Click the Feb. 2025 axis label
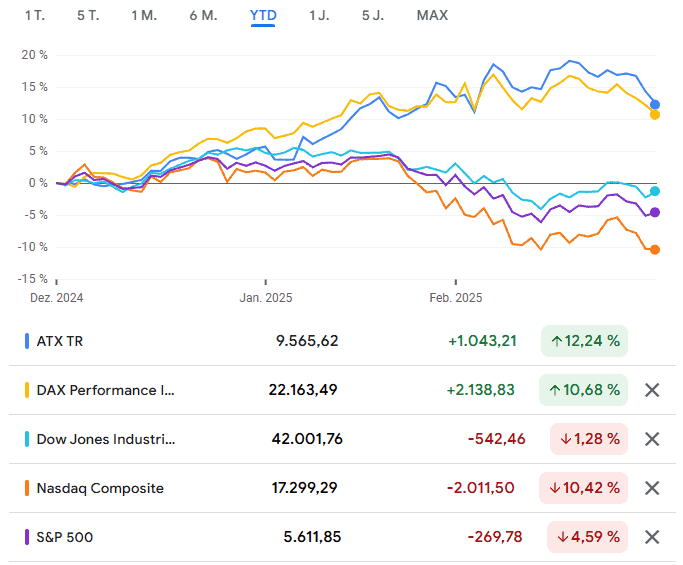 [456, 298]
